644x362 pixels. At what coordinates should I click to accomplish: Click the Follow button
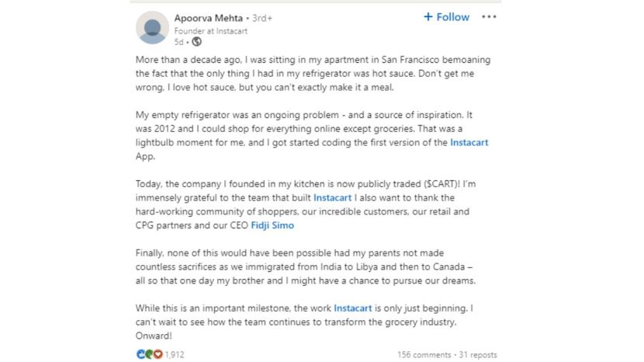(446, 17)
